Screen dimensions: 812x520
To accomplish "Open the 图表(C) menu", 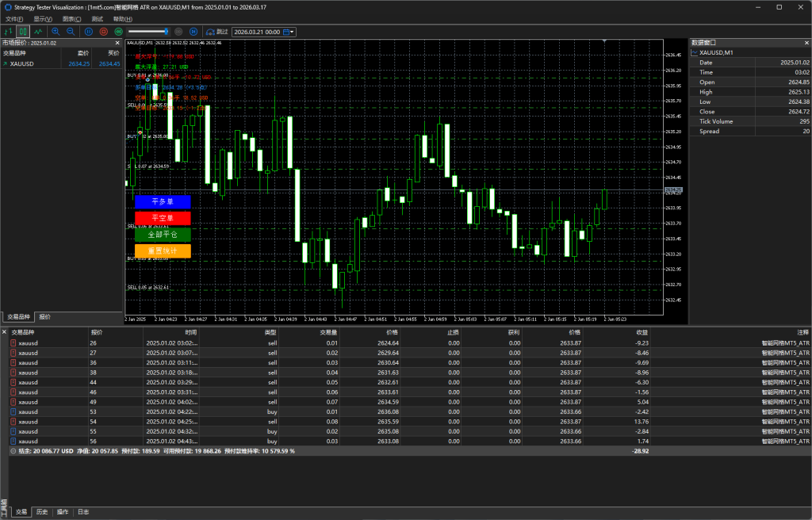I will click(71, 18).
